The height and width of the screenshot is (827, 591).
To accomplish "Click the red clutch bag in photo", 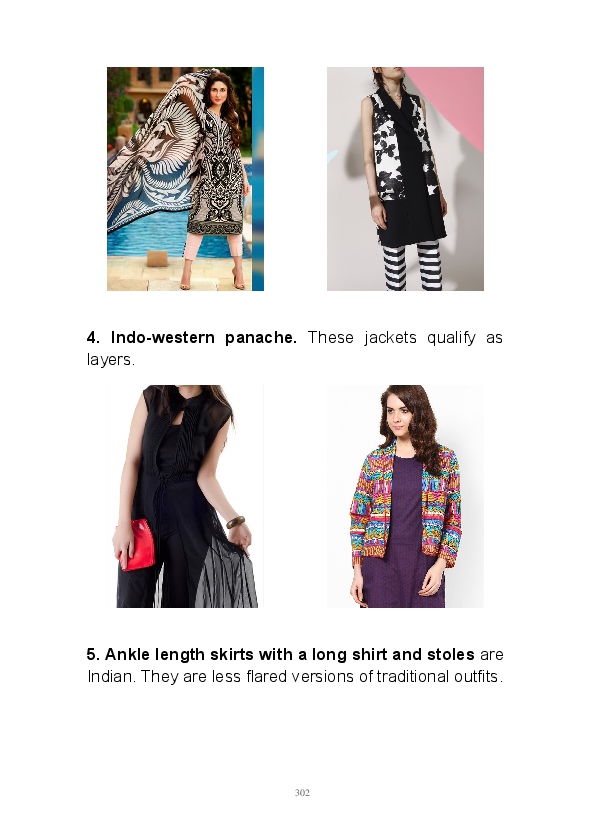I will pos(136,545).
